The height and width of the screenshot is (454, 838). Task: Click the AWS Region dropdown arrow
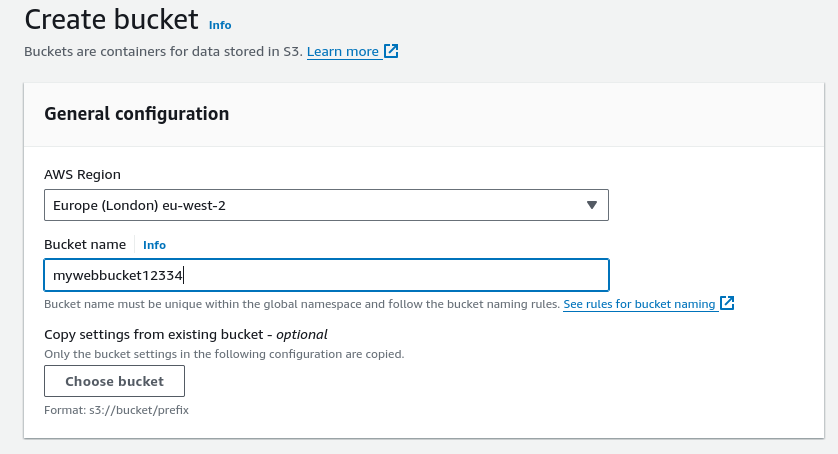591,205
